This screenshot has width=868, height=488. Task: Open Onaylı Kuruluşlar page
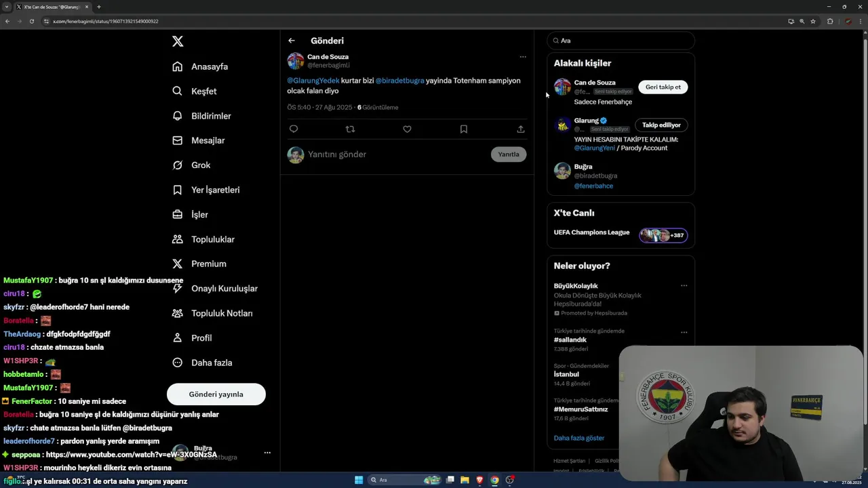pos(215,288)
